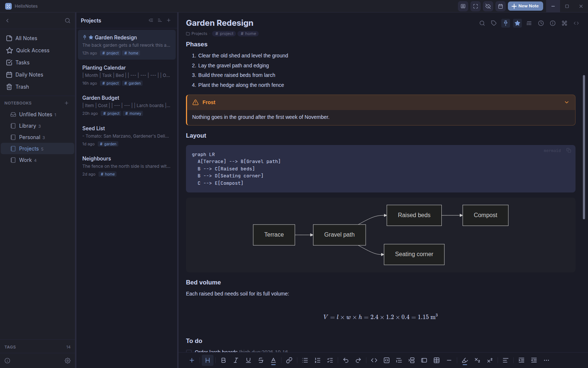Show note info
The width and height of the screenshot is (588, 368).
[553, 23]
